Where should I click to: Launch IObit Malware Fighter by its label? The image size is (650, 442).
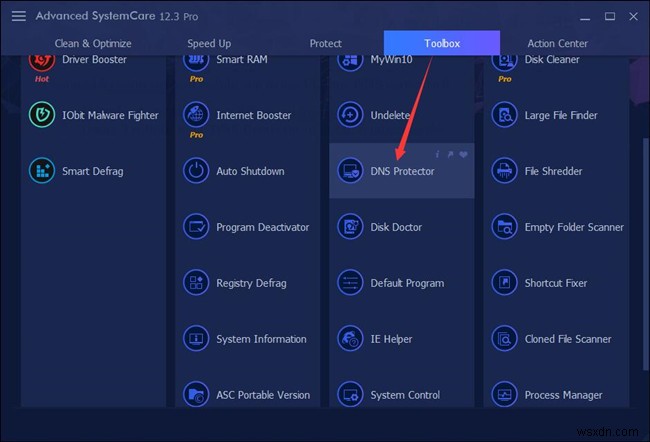click(x=110, y=115)
